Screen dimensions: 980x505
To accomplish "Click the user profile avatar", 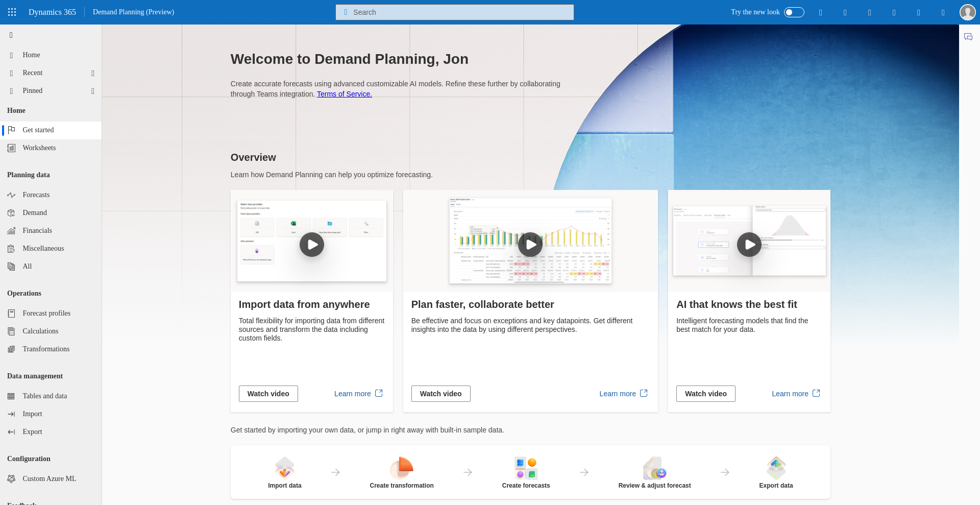I will tap(967, 12).
